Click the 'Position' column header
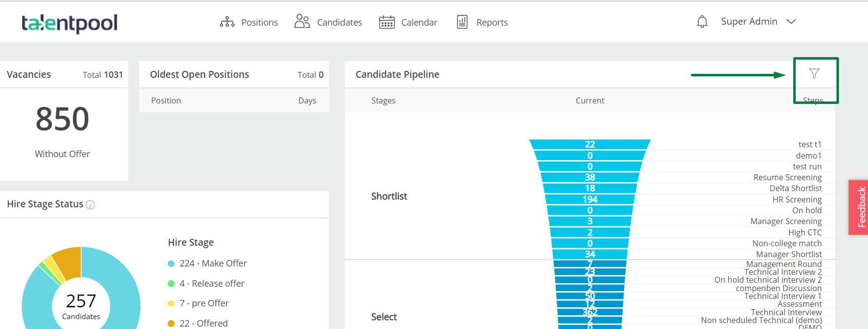 pyautogui.click(x=166, y=100)
